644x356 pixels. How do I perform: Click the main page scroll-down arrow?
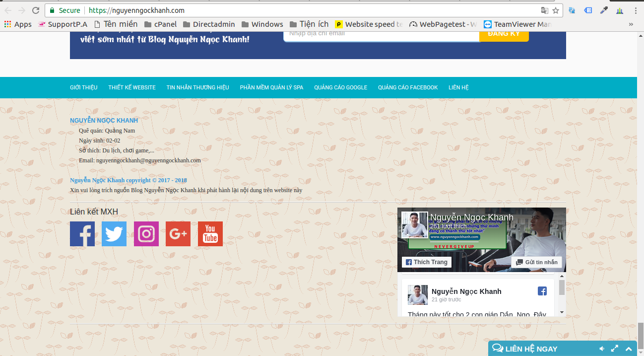pos(640,352)
